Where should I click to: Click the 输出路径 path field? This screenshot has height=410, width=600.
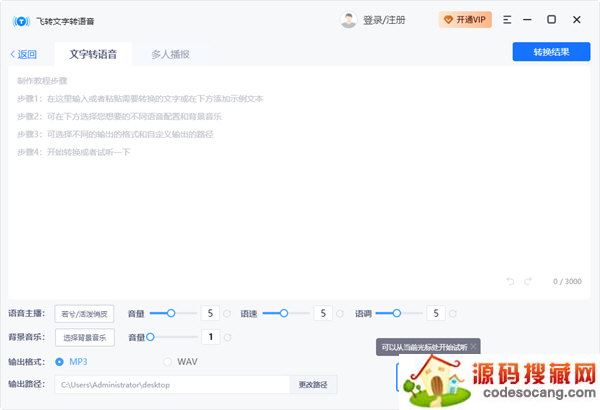tap(172, 385)
